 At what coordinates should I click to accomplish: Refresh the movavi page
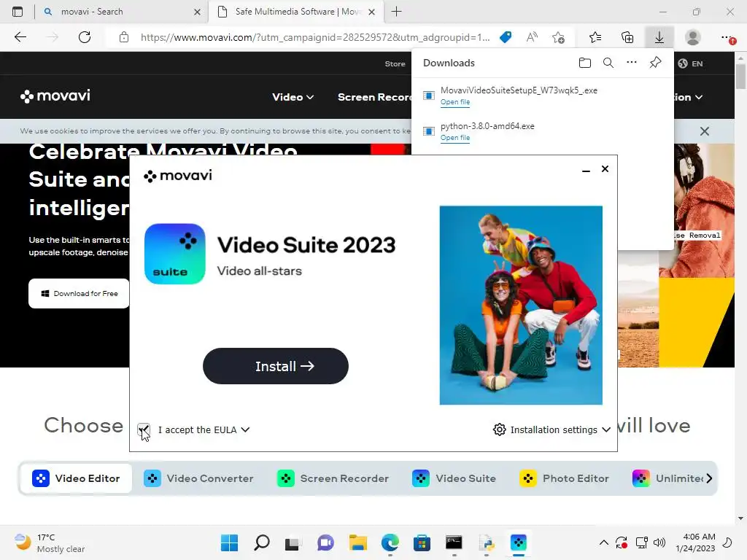85,37
